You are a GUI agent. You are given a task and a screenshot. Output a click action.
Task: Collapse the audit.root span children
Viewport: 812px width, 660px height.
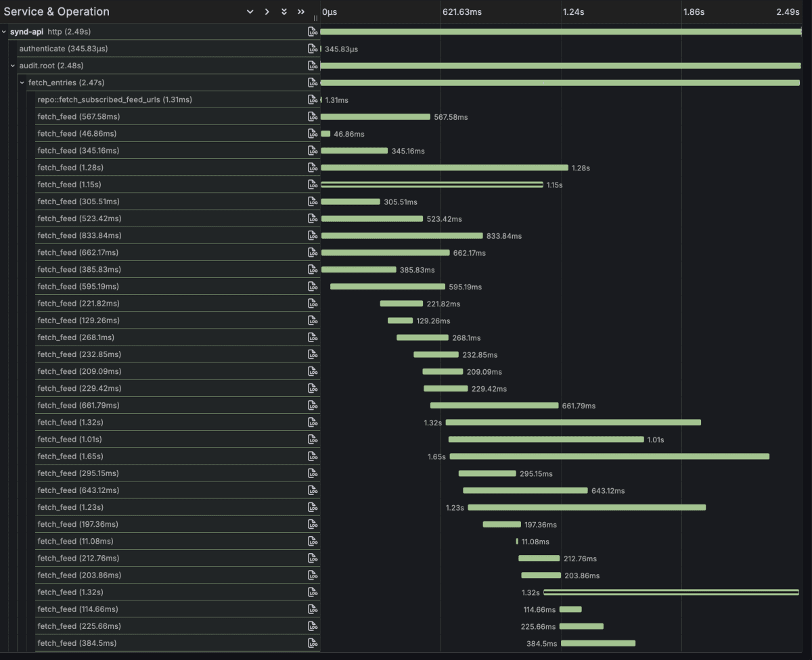click(13, 66)
